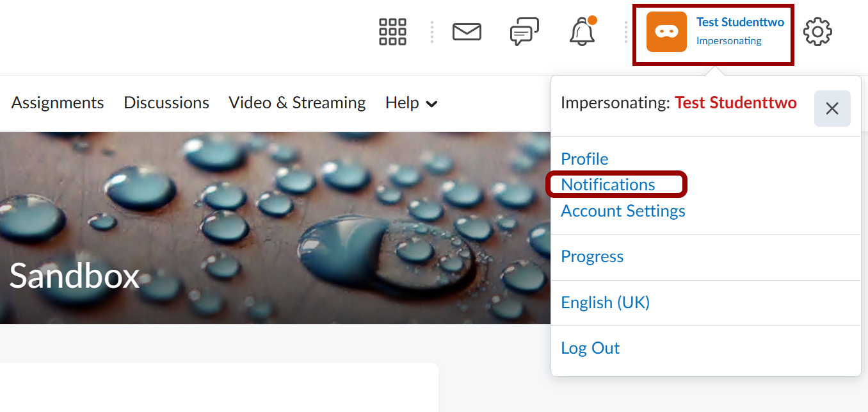This screenshot has width=868, height=412.
Task: Close the user menu with X button
Action: click(832, 109)
